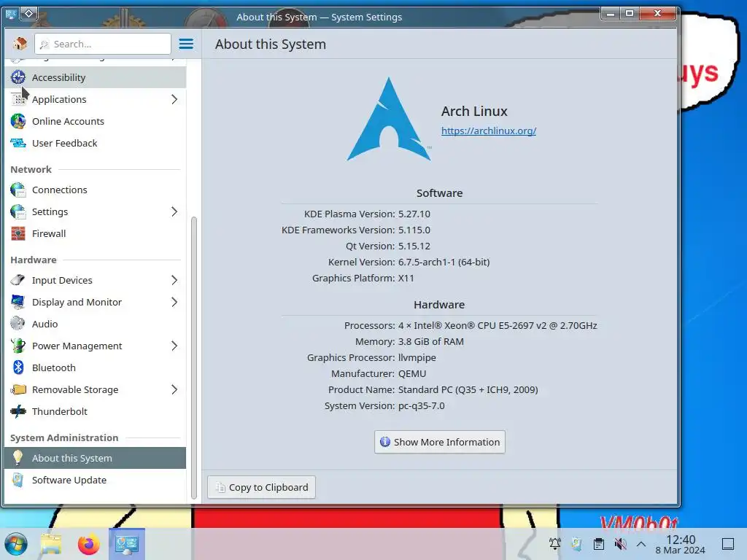Click the window menu icon in title bar

pos(10,14)
